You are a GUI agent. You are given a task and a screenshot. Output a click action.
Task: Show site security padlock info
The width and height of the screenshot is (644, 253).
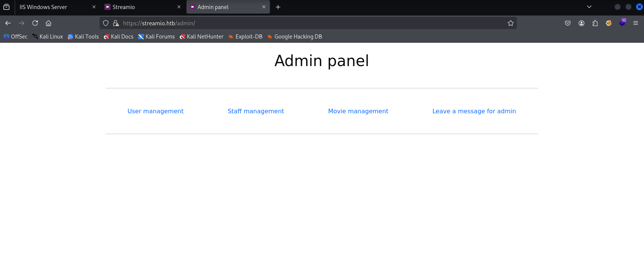pos(116,23)
